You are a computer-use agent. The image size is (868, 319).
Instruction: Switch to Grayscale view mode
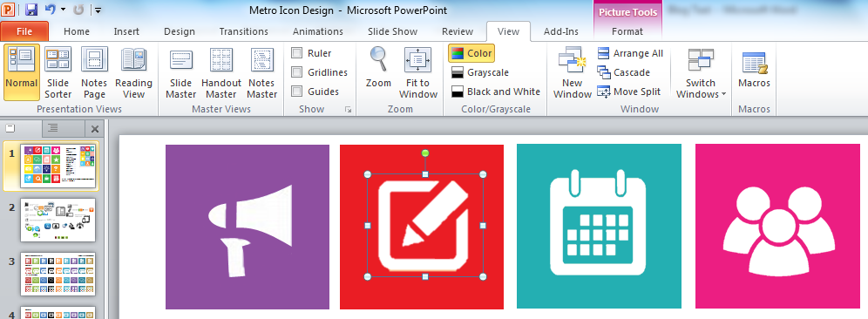coord(480,72)
